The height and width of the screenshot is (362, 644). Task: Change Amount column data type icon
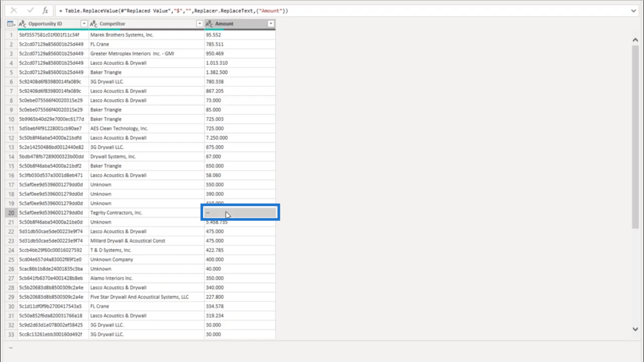[209, 24]
